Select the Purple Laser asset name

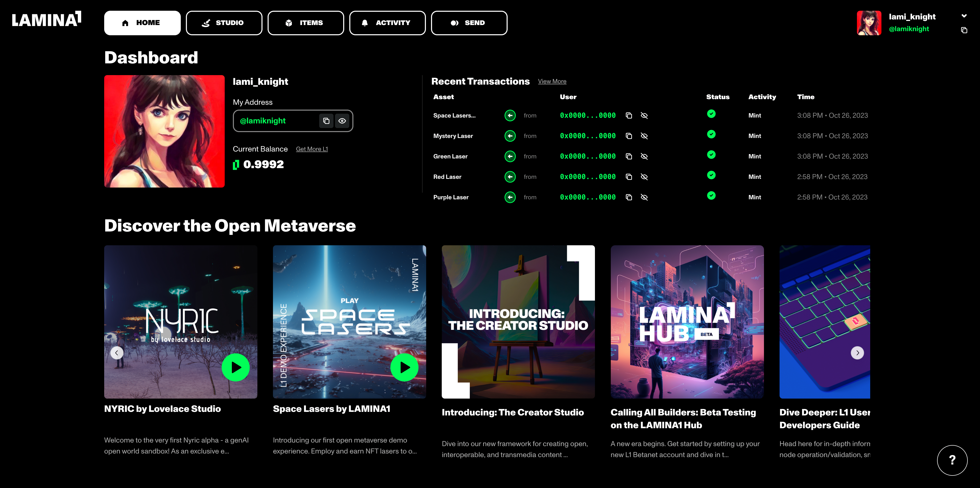click(x=451, y=197)
